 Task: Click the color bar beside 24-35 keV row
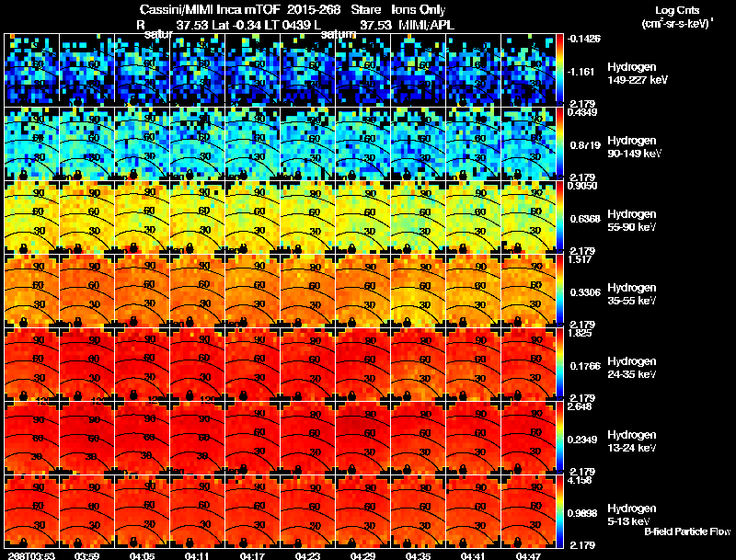(x=559, y=364)
